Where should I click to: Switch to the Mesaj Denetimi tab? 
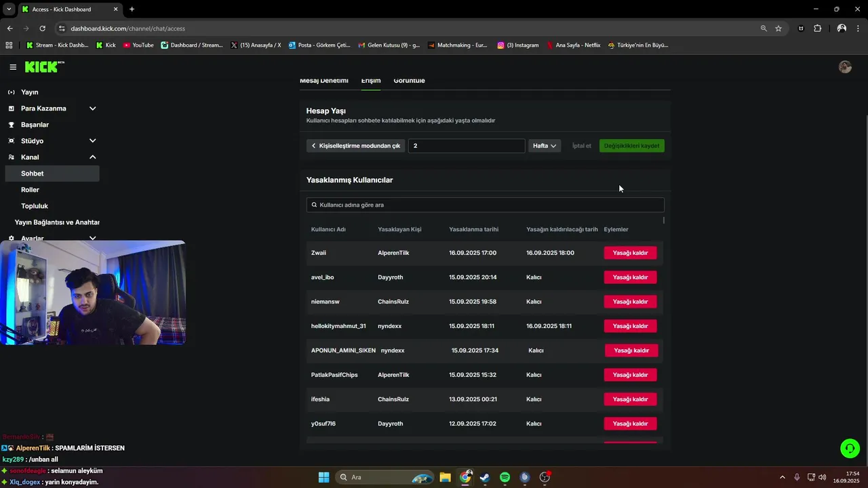[324, 80]
